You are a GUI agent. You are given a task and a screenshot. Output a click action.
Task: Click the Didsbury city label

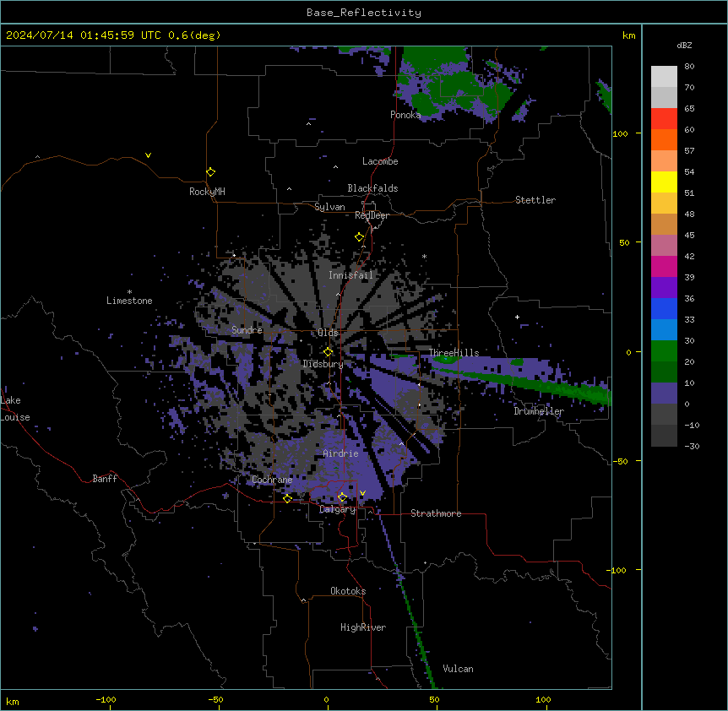click(323, 364)
